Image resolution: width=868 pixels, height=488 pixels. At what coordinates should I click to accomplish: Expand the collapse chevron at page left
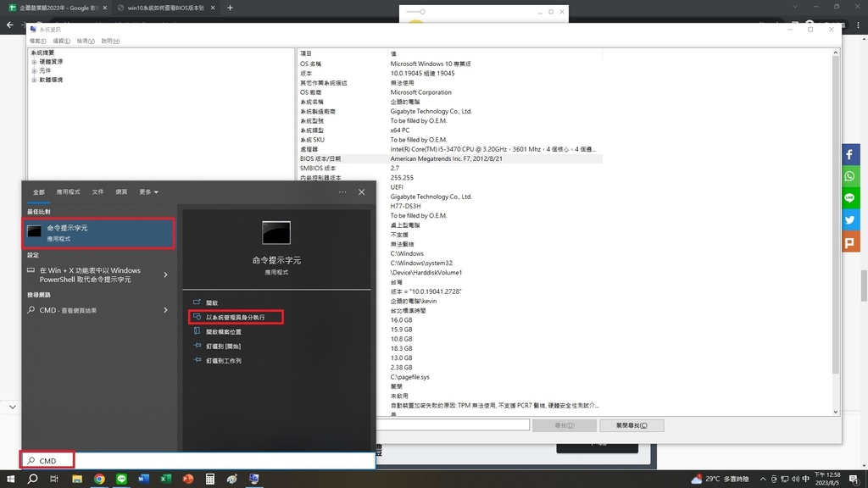(x=12, y=408)
